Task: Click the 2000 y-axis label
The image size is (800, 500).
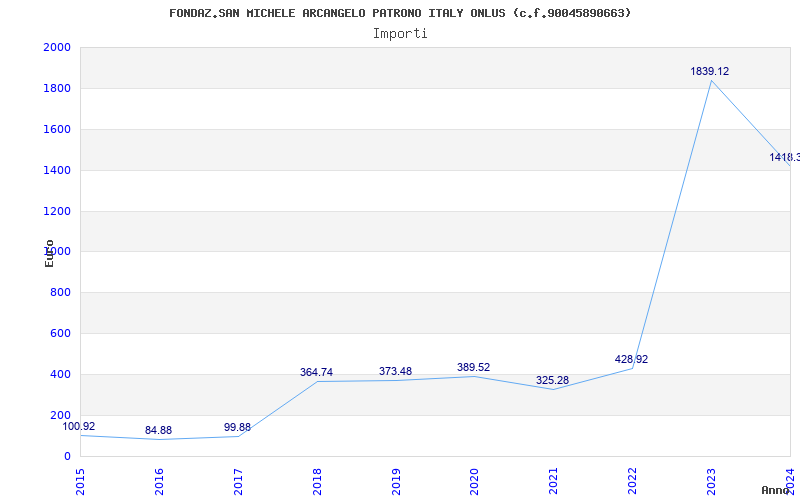Action: tap(57, 47)
